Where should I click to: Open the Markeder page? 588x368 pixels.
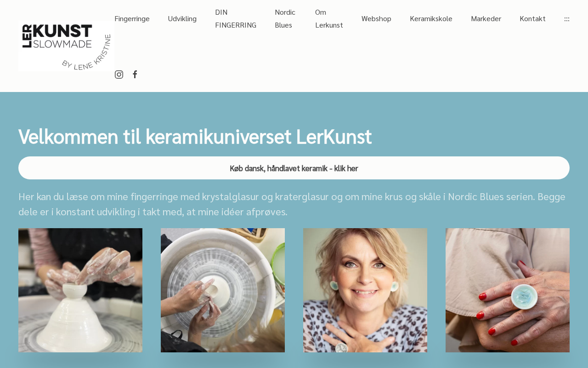pyautogui.click(x=486, y=18)
